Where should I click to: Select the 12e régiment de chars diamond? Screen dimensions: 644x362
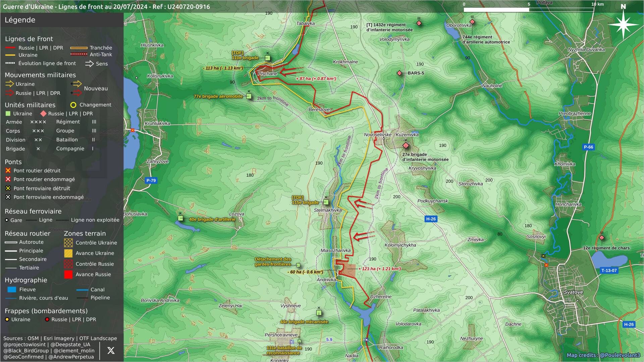[x=602, y=238]
